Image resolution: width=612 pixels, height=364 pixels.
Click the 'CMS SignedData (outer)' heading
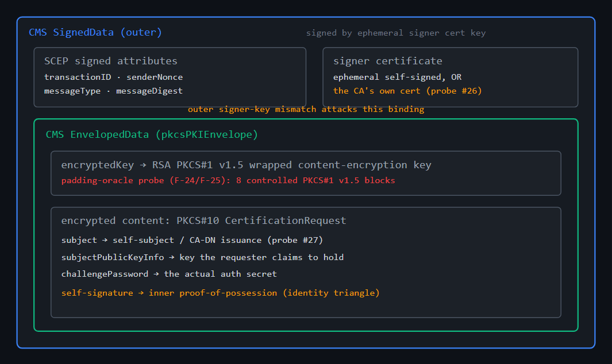coord(95,32)
